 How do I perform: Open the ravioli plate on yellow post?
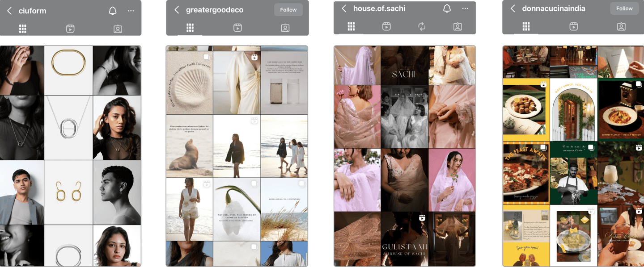[573, 236]
